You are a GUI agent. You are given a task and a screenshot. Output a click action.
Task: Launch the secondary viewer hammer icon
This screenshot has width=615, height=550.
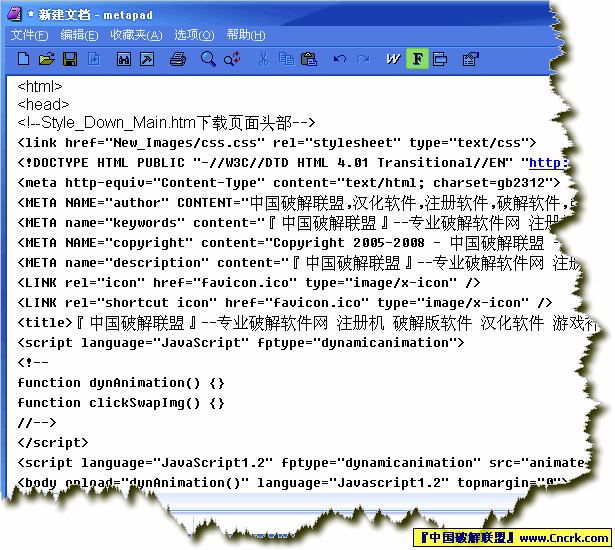click(147, 59)
